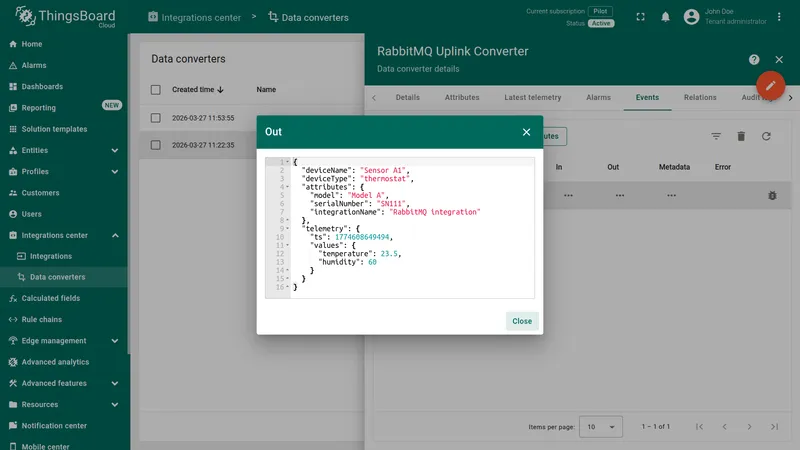Screen dimensions: 800x450
Task: Toggle fullscreen mode icon
Action: tap(640, 17)
